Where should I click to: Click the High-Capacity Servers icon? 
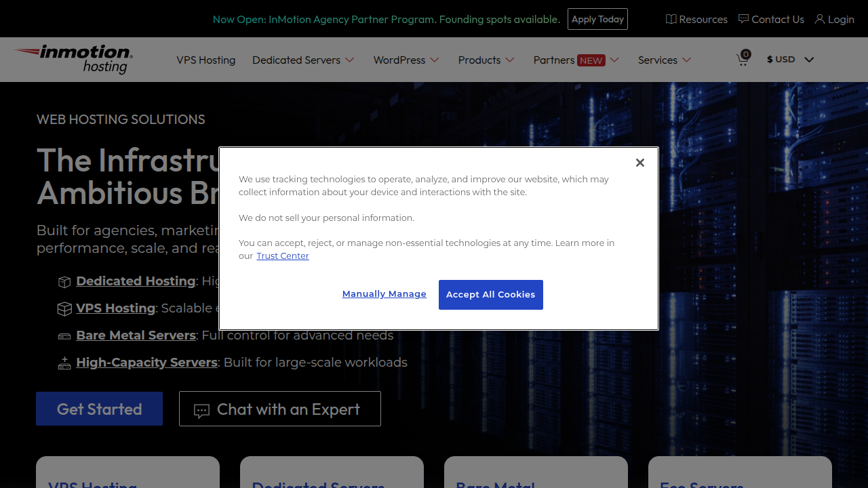64,363
